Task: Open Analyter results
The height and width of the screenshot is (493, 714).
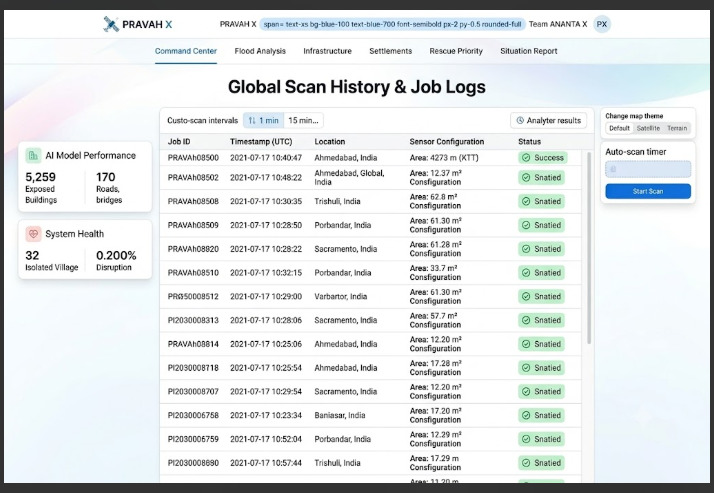Action: click(548, 121)
